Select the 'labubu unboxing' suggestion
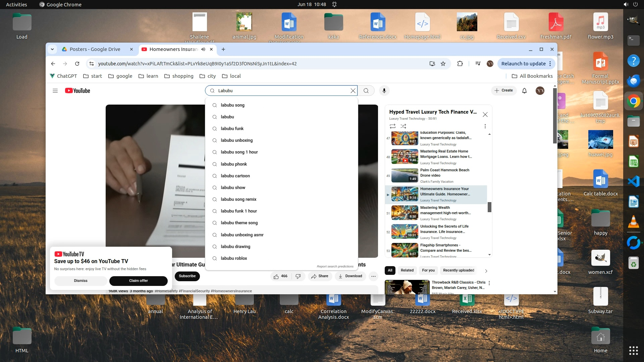Screen dimensions: 644x362 coord(236,140)
